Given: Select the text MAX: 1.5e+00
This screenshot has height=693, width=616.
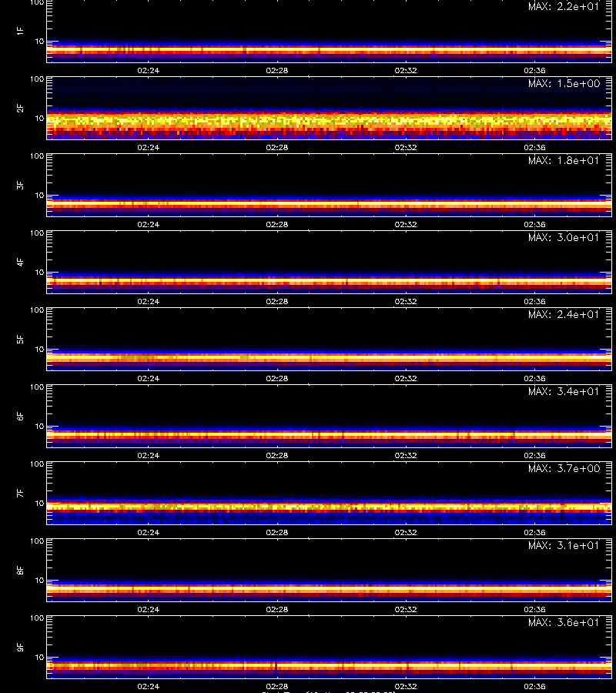Looking at the screenshot, I should [564, 83].
